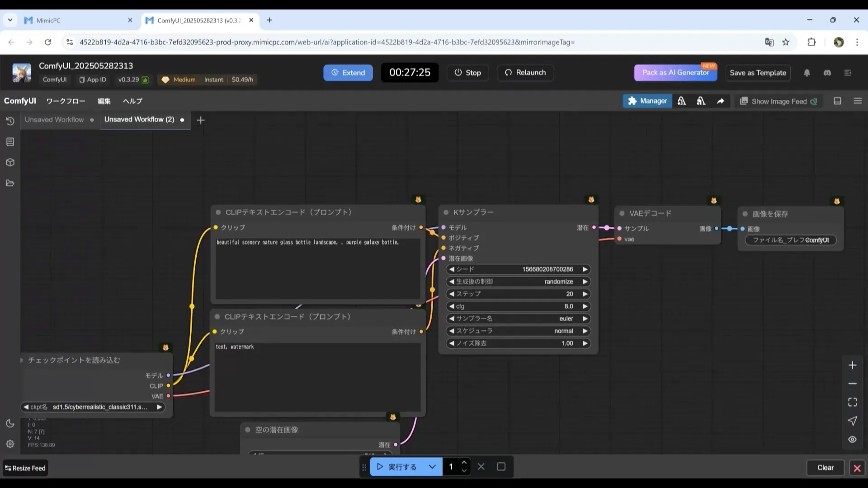Image resolution: width=868 pixels, height=488 pixels.
Task: Open the ワークフロー menu
Action: 66,101
